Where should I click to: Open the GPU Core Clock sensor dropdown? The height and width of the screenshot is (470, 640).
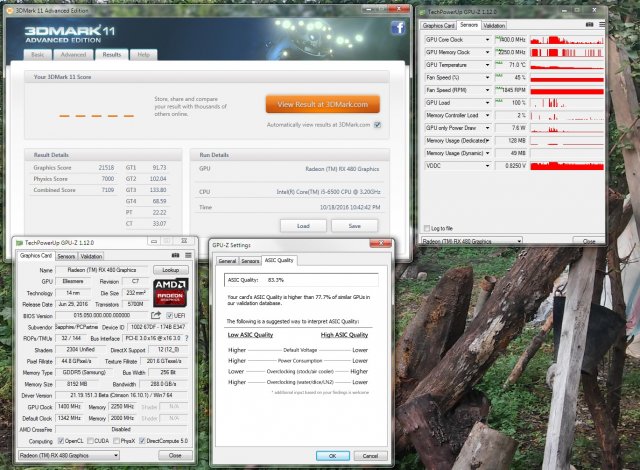tap(487, 39)
